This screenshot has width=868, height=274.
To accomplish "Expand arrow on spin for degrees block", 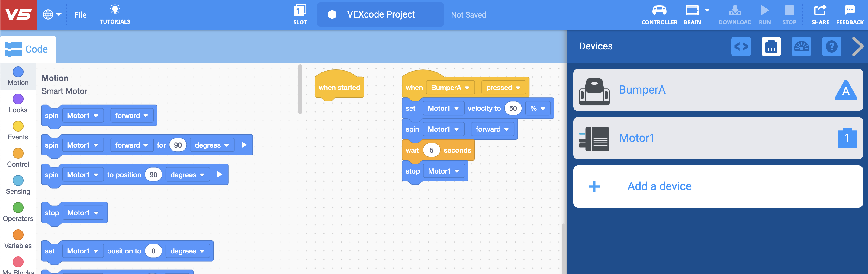I will 244,145.
